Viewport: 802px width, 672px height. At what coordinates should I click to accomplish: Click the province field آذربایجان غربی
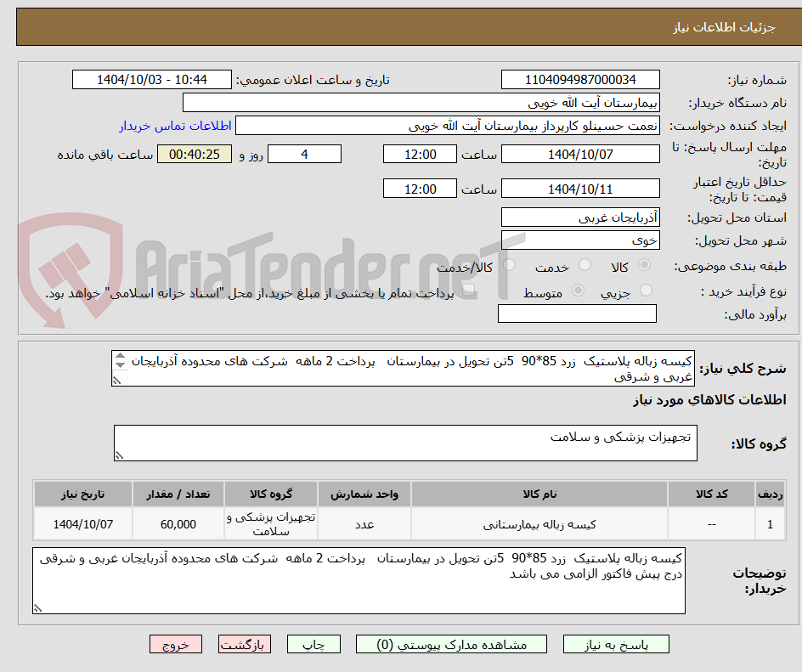click(x=580, y=217)
